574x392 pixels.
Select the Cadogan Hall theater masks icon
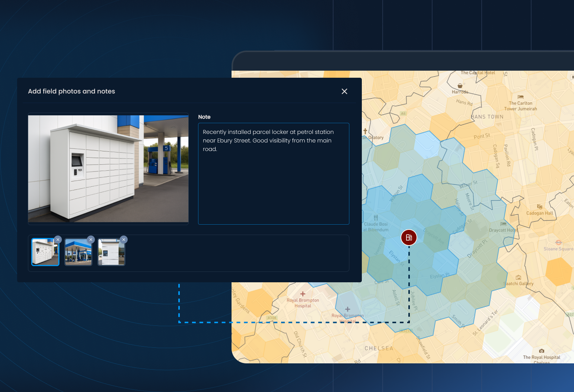point(540,207)
